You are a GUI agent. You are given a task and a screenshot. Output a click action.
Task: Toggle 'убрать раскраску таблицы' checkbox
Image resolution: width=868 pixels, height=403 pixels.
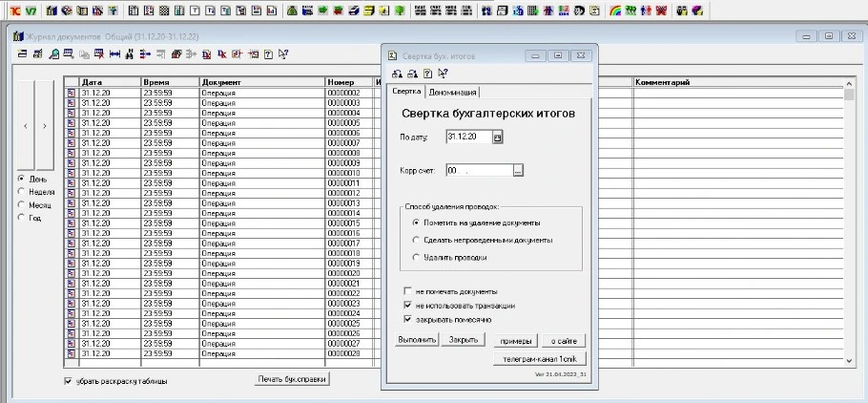[68, 381]
